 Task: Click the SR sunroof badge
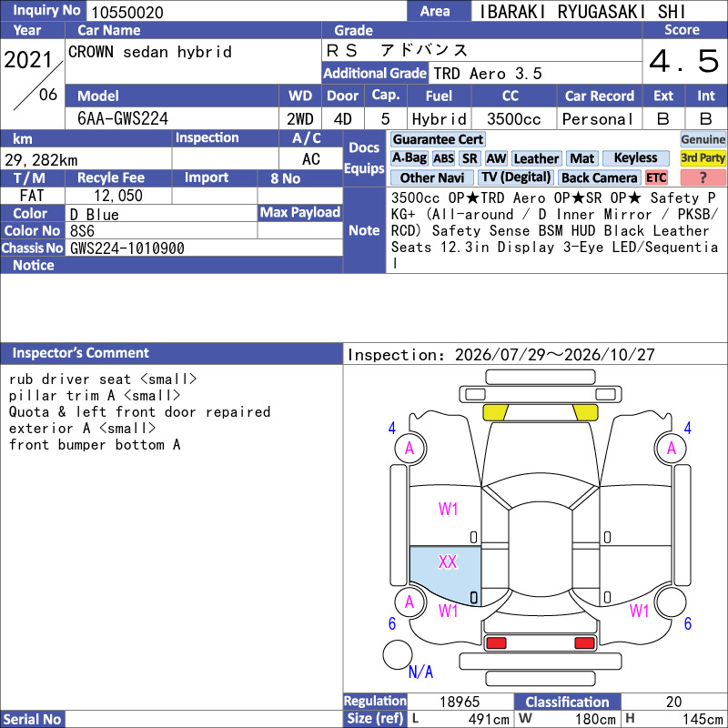(x=470, y=158)
